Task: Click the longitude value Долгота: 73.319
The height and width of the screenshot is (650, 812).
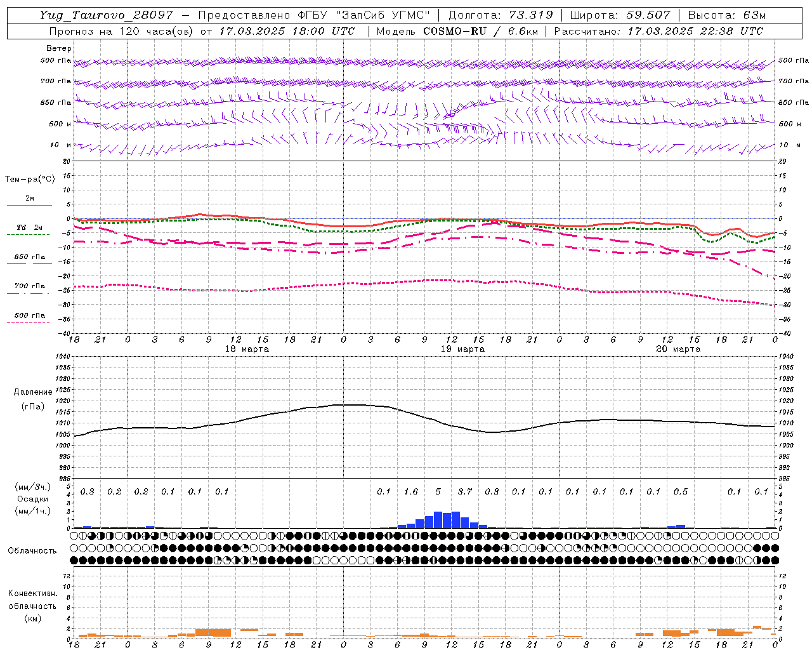Action: (x=501, y=15)
